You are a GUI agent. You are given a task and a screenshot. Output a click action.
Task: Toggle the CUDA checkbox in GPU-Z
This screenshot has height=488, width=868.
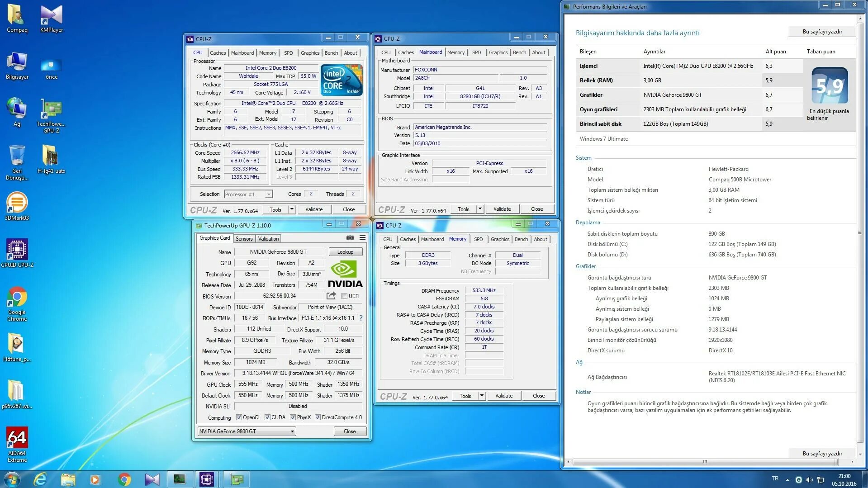(x=267, y=417)
